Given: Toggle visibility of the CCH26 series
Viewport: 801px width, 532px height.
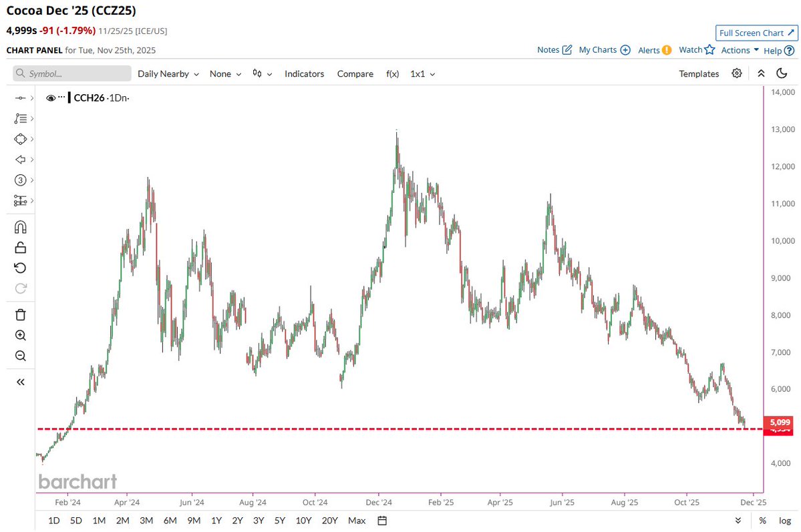Looking at the screenshot, I should (x=51, y=97).
